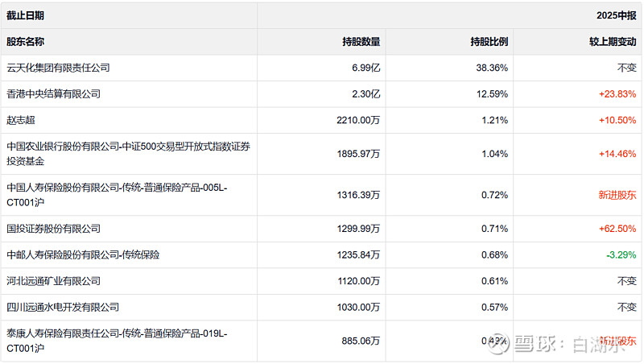Click the 1.21% holding ratio
This screenshot has width=644, height=364.
coord(494,120)
